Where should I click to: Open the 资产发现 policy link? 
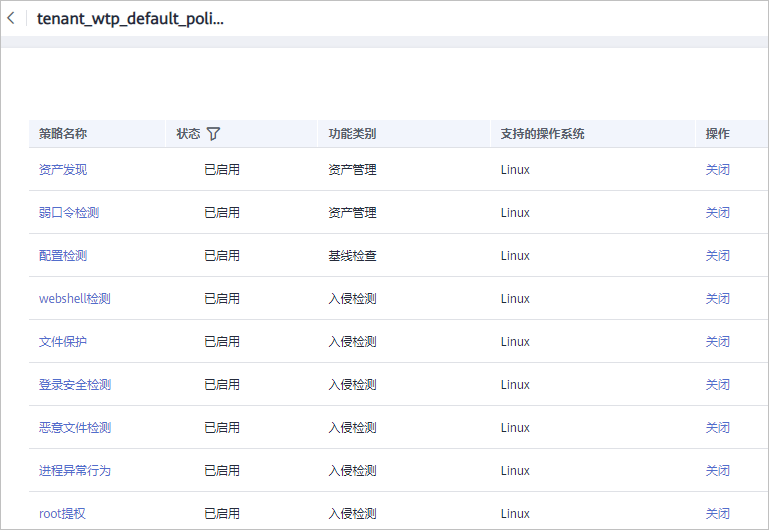tap(63, 170)
